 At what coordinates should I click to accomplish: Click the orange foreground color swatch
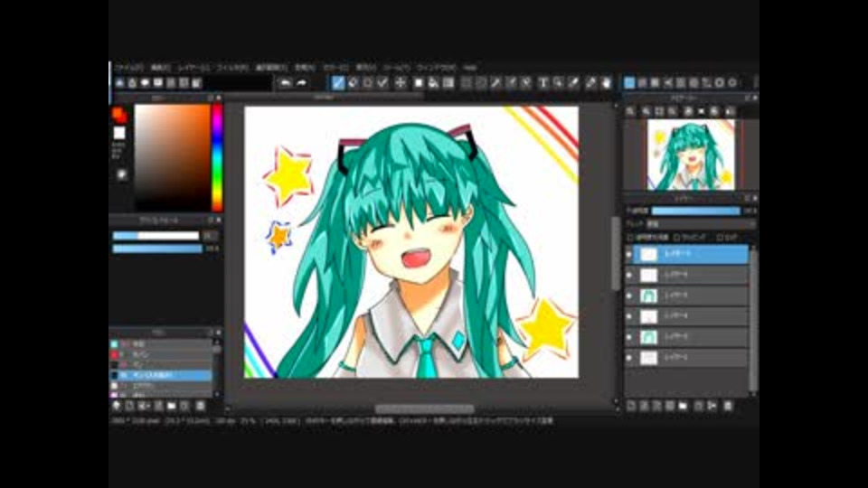[118, 115]
